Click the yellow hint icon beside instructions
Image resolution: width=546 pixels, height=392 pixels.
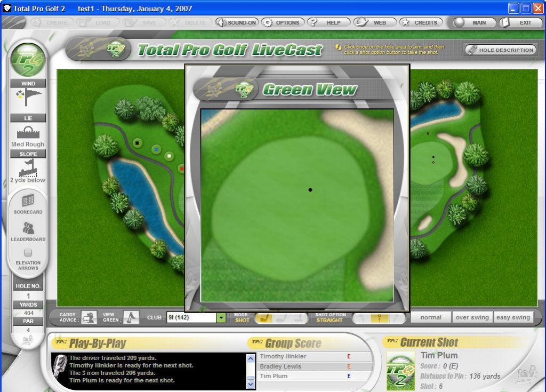pyautogui.click(x=338, y=47)
